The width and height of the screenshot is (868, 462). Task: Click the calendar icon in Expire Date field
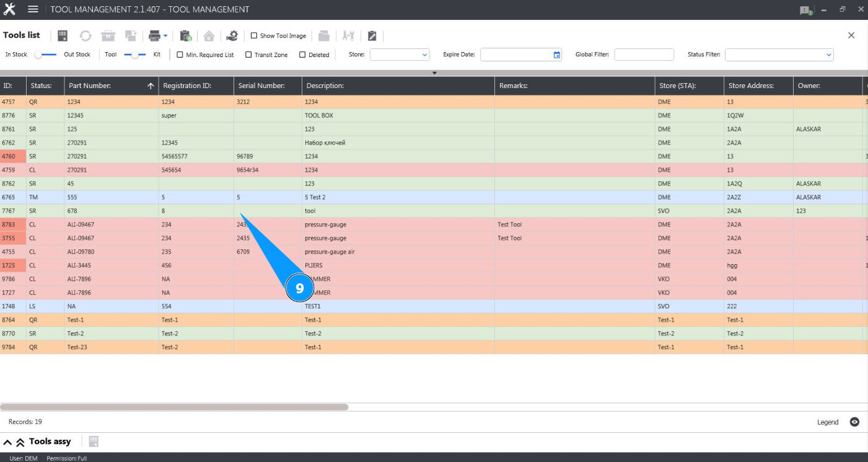coord(556,55)
